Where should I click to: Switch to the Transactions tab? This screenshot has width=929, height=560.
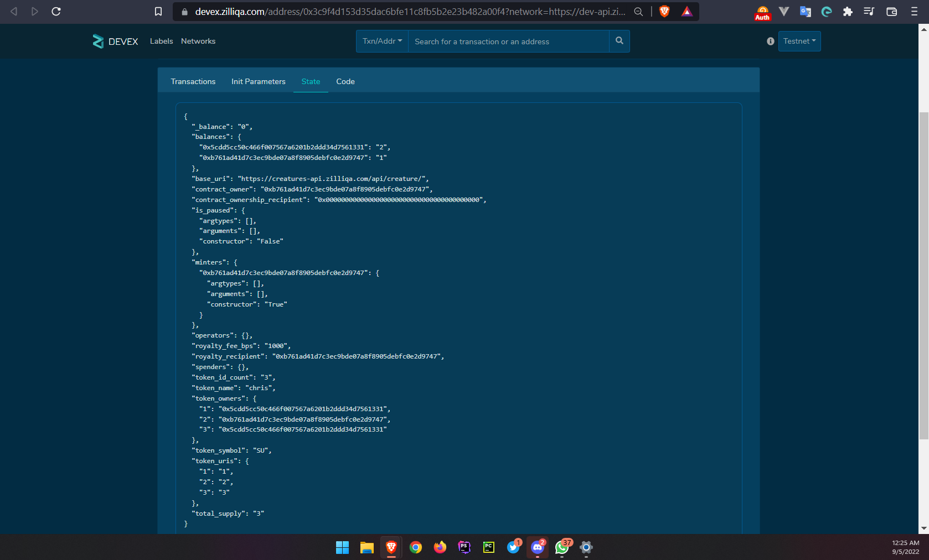point(193,81)
